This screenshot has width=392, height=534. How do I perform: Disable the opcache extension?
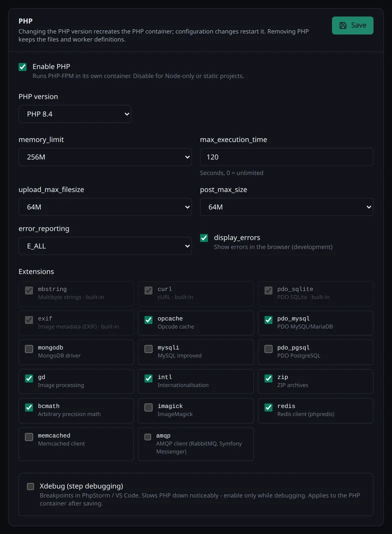[148, 320]
